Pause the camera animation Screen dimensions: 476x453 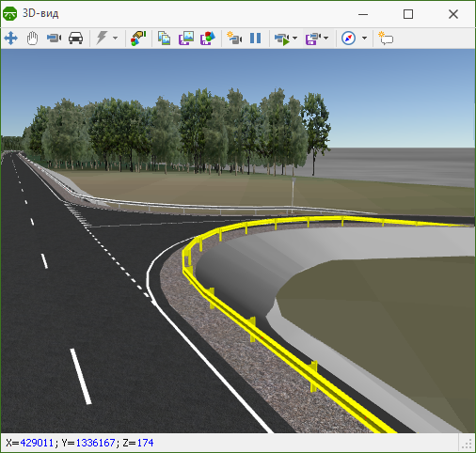256,39
